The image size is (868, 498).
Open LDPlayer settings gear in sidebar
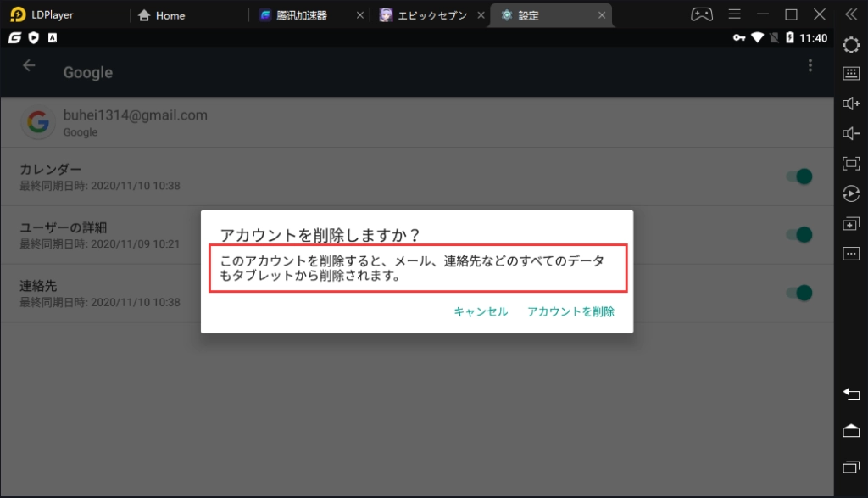pyautogui.click(x=851, y=45)
